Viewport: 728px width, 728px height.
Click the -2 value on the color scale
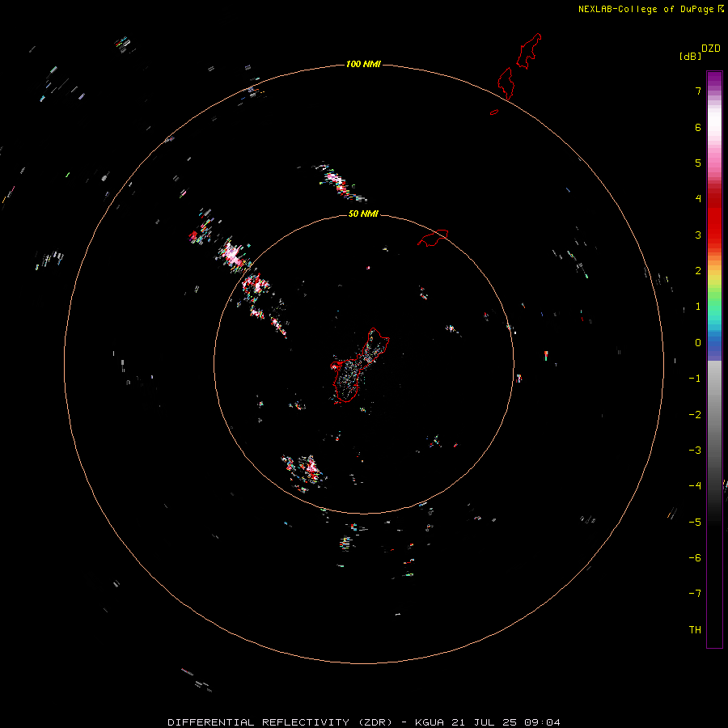pos(695,415)
